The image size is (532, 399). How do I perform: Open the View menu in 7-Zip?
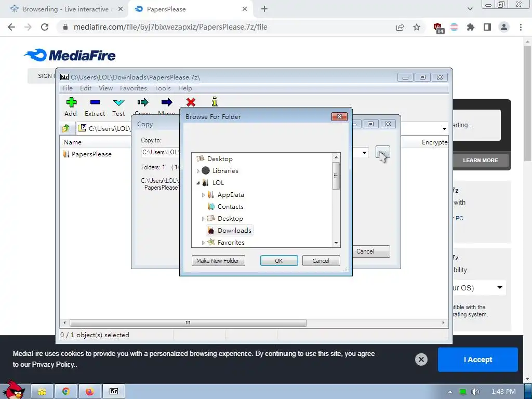(105, 88)
